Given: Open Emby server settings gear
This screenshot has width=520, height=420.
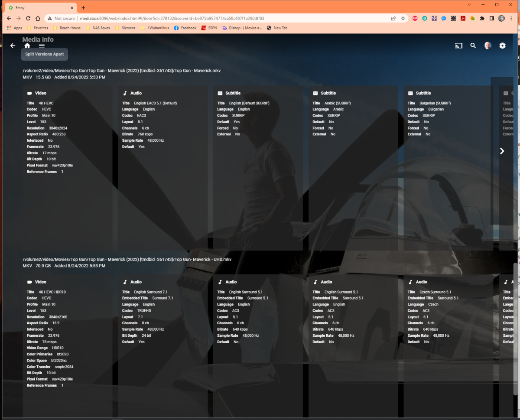Looking at the screenshot, I should (502, 46).
